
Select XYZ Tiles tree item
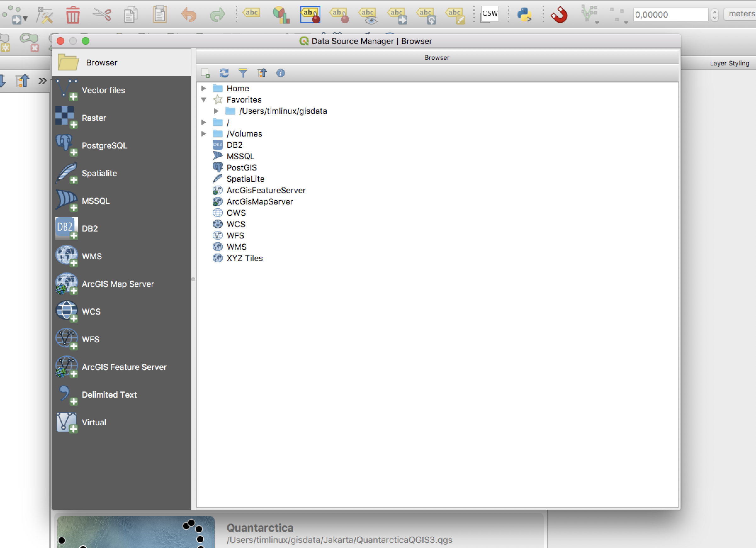(244, 258)
